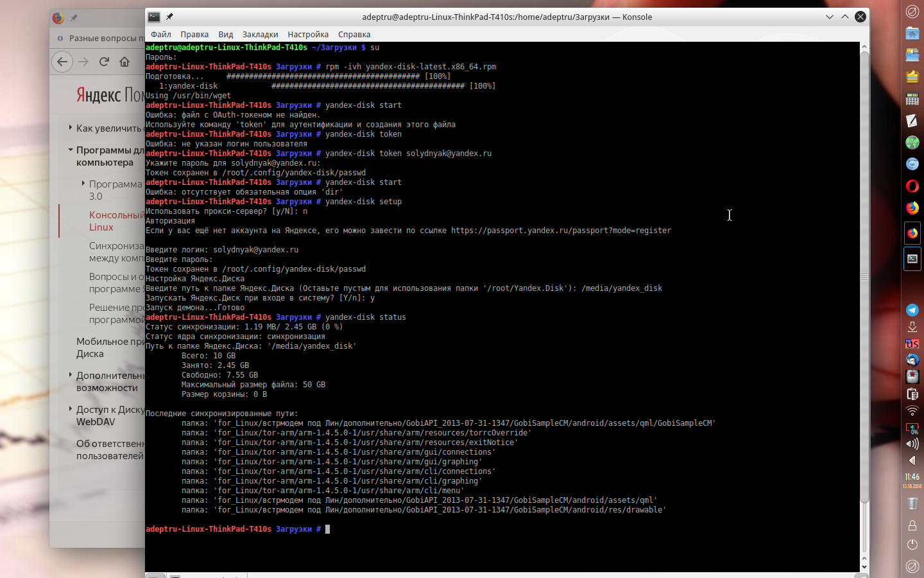Click the Konsole vertical scrollbar handle
Viewport: 924px width, 578px height.
864,277
